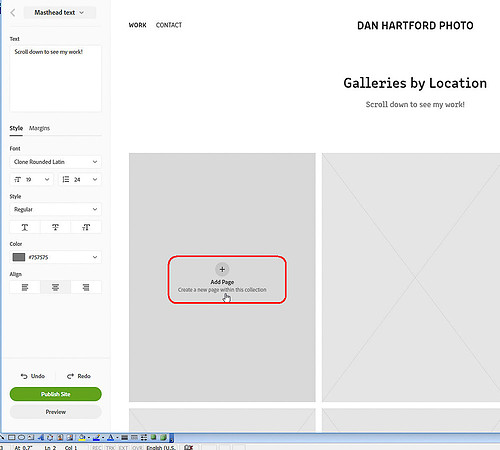Click the Redo arrow icon
The height and width of the screenshot is (450, 500).
click(x=70, y=376)
